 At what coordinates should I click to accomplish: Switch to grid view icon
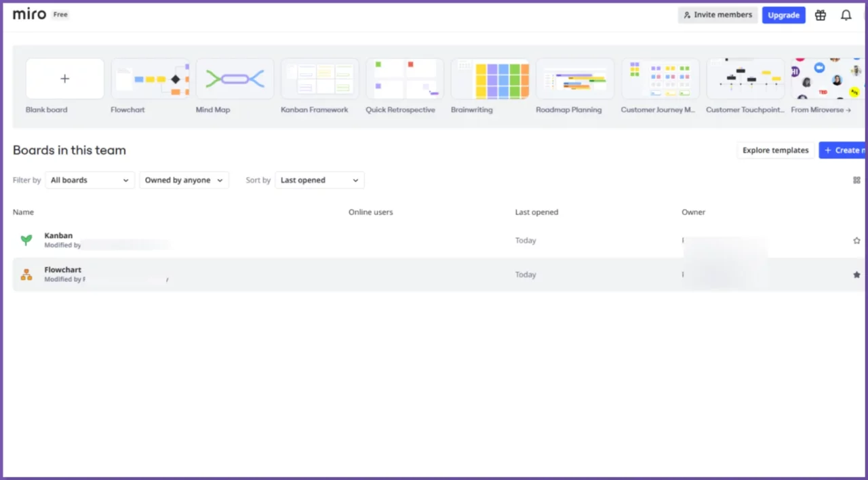pyautogui.click(x=856, y=180)
